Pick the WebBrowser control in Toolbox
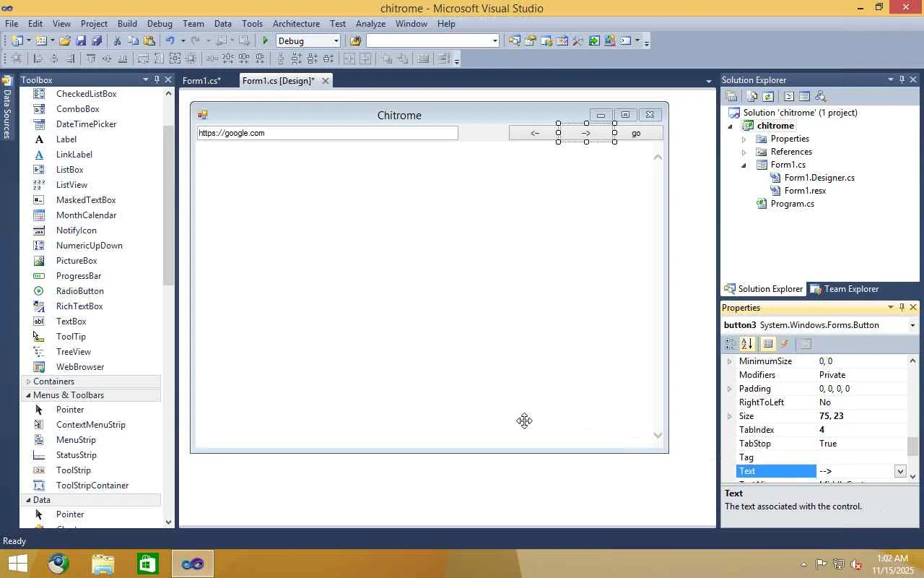Image resolution: width=924 pixels, height=578 pixels. coord(80,367)
